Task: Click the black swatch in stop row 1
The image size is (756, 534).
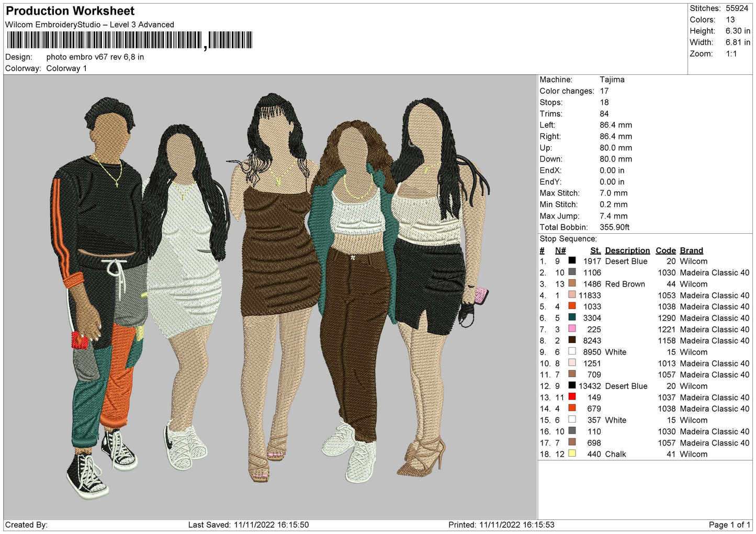Action: pyautogui.click(x=572, y=260)
